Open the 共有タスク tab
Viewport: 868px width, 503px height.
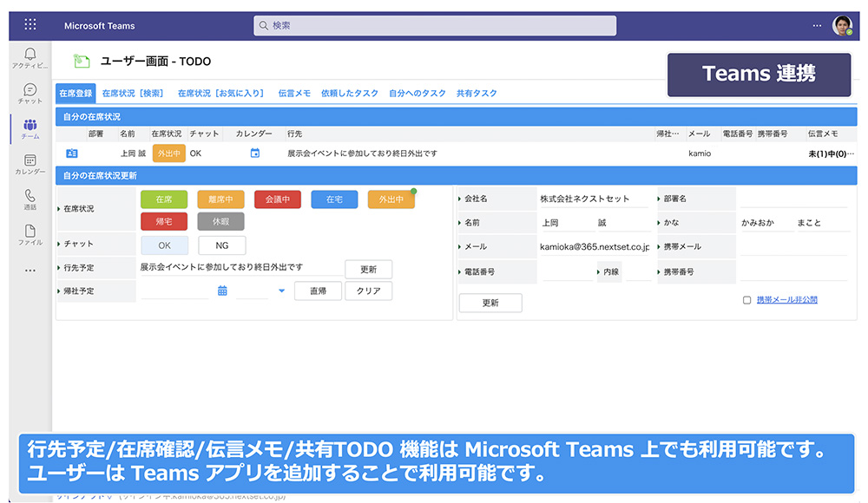476,93
